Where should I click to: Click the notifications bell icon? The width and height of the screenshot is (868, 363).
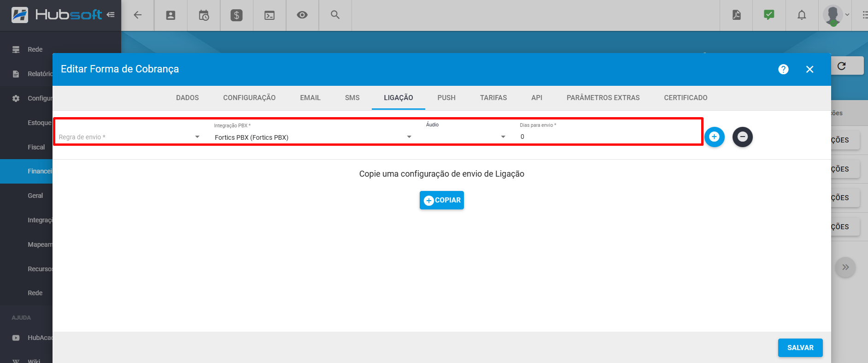pyautogui.click(x=802, y=15)
